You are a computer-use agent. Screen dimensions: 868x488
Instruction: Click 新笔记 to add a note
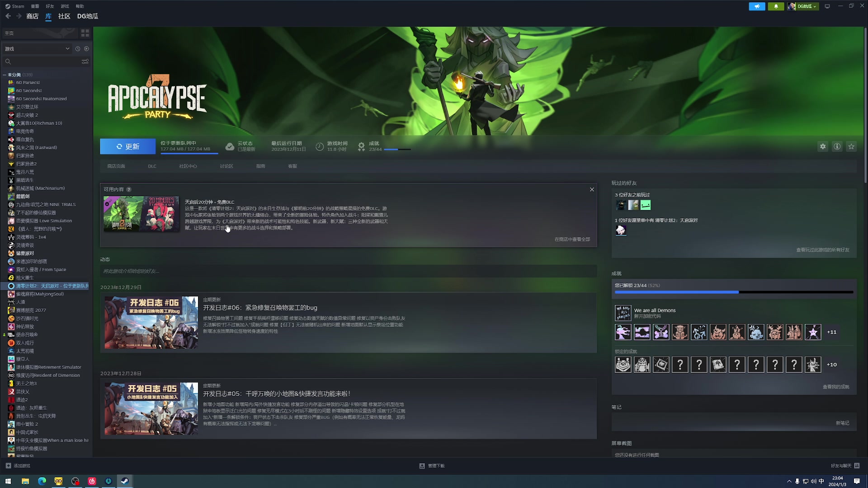click(843, 423)
